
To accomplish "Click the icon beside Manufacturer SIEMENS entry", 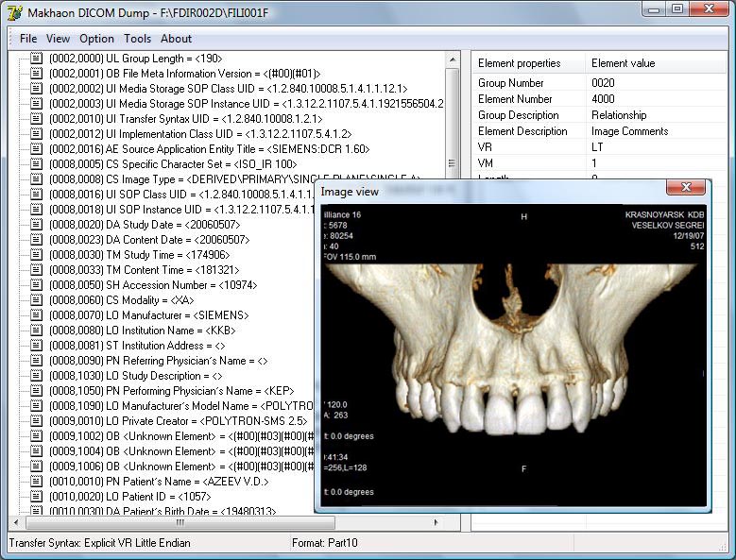I will point(37,314).
